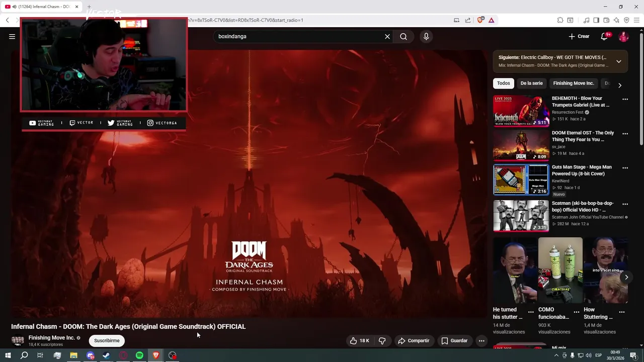Open the Windows Start menu
Viewport: 644px width, 362px height.
(8, 355)
